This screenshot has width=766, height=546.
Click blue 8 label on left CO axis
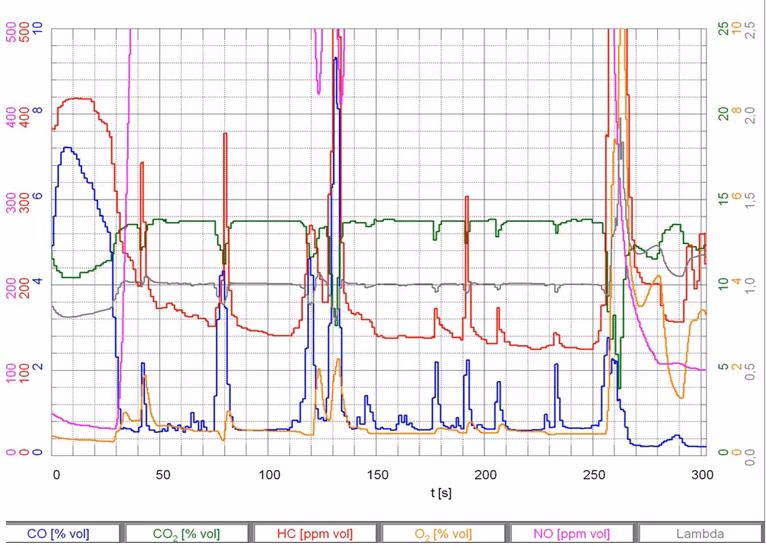[x=38, y=113]
